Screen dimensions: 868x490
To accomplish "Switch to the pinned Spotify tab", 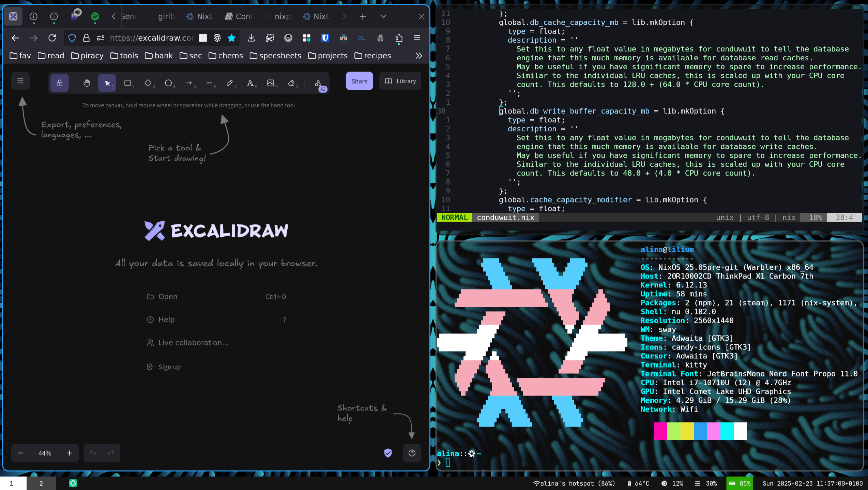I will (95, 16).
